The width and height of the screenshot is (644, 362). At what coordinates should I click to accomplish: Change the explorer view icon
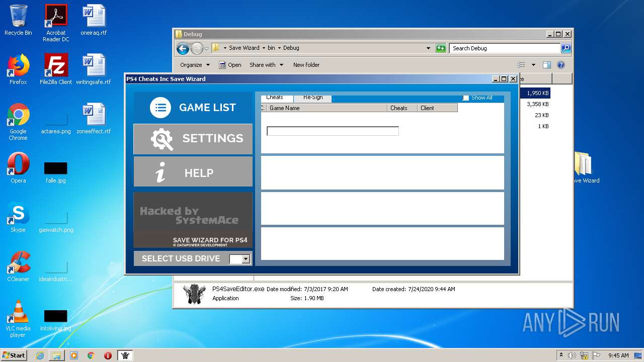[521, 65]
